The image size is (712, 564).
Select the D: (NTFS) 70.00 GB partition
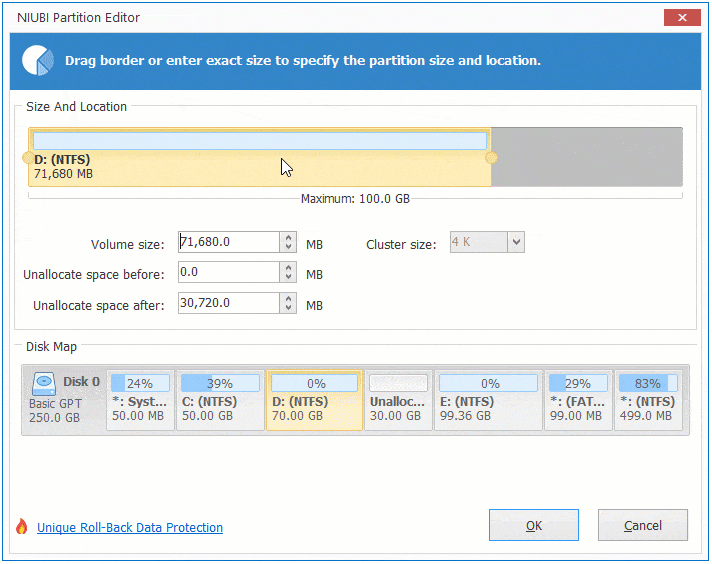tap(314, 400)
